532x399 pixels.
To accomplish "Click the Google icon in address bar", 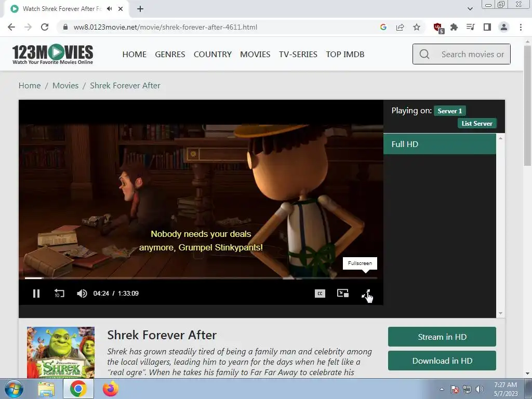I will click(383, 27).
